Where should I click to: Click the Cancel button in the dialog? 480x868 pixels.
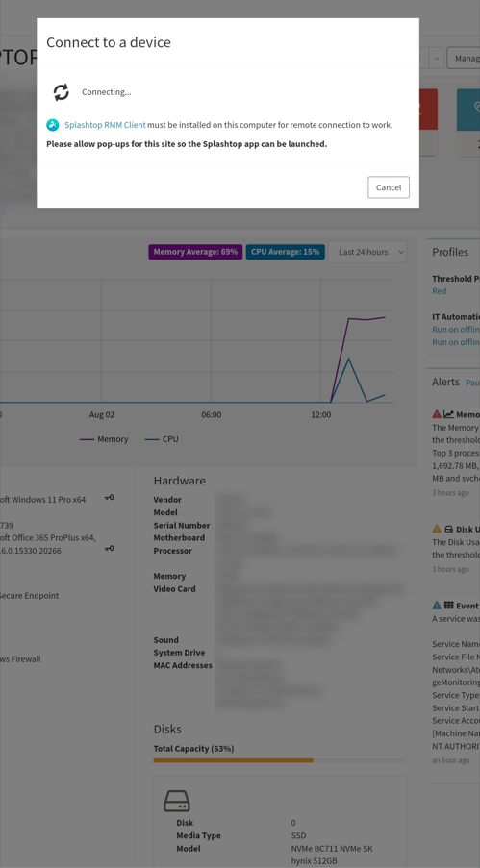pos(389,187)
